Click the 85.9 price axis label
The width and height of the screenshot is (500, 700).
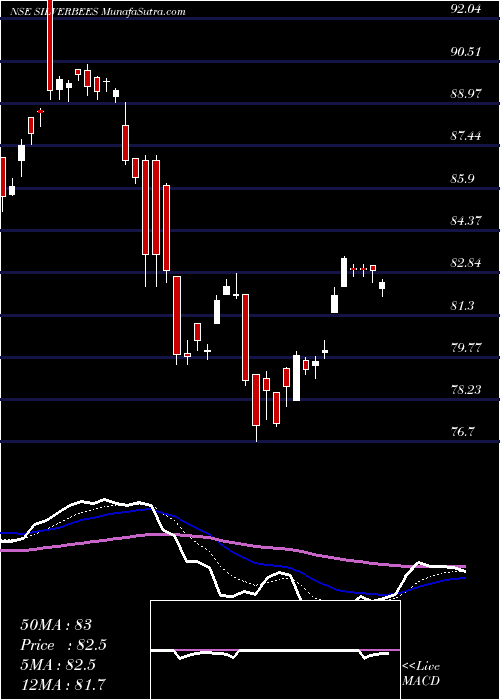click(x=462, y=179)
